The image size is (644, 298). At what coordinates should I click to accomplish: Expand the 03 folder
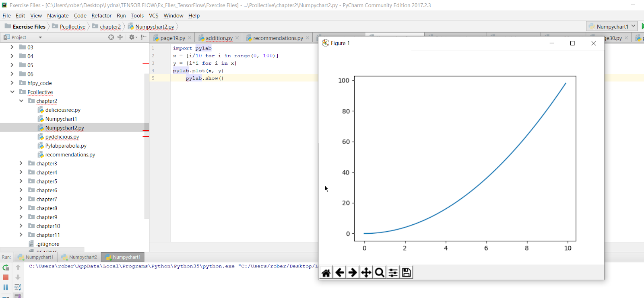[x=12, y=47]
